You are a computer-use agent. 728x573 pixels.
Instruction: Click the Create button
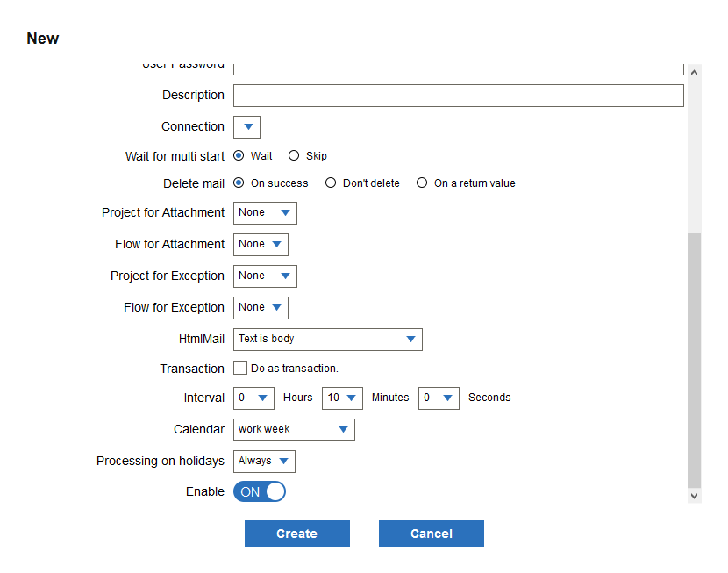click(x=296, y=533)
